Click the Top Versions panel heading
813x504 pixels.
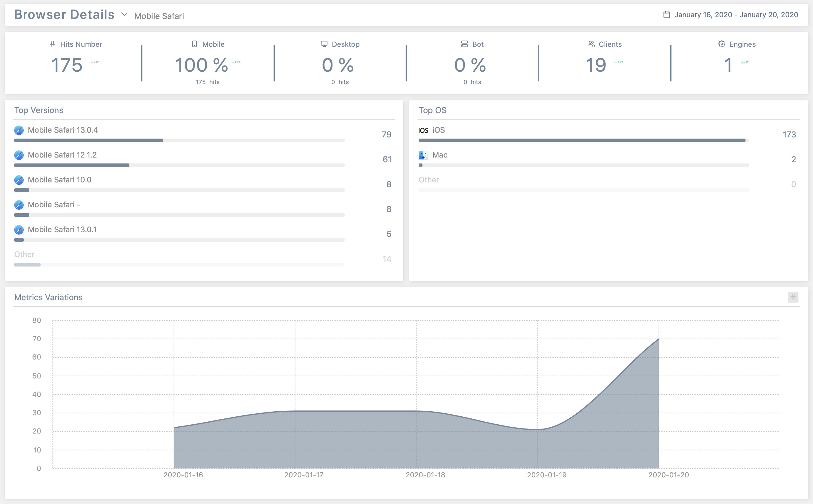(39, 110)
